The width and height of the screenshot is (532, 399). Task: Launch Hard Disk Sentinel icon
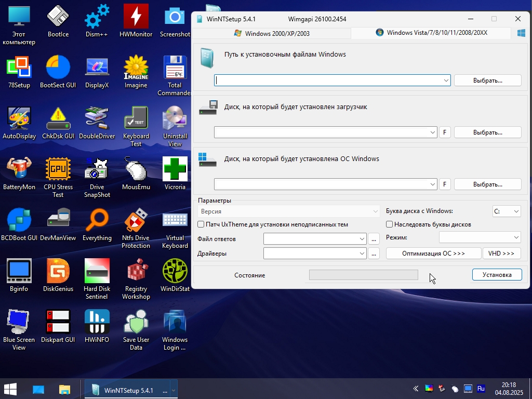click(97, 280)
